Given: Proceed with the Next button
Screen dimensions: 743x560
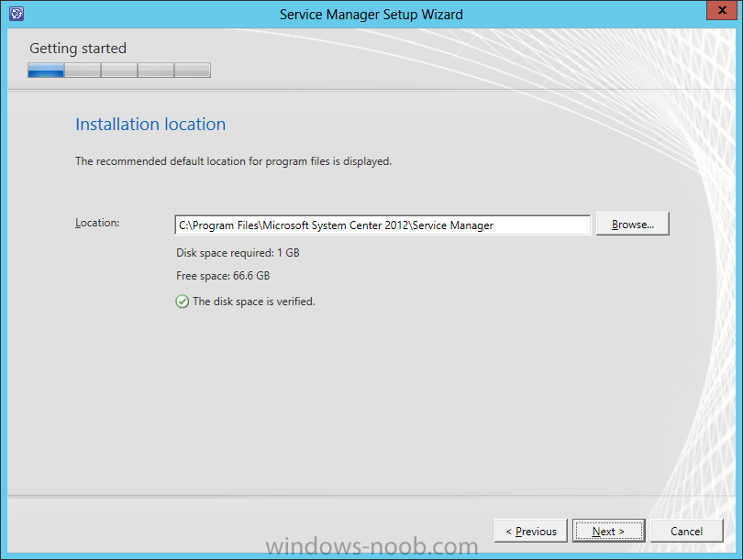Looking at the screenshot, I should click(x=608, y=531).
